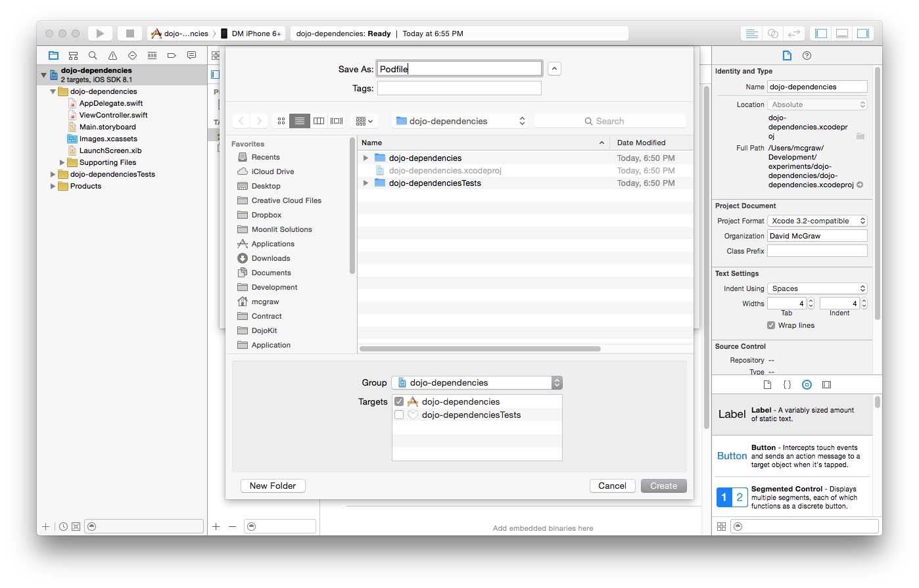The image size is (919, 588).
Task: Select Development in Favorites sidebar
Action: click(274, 287)
